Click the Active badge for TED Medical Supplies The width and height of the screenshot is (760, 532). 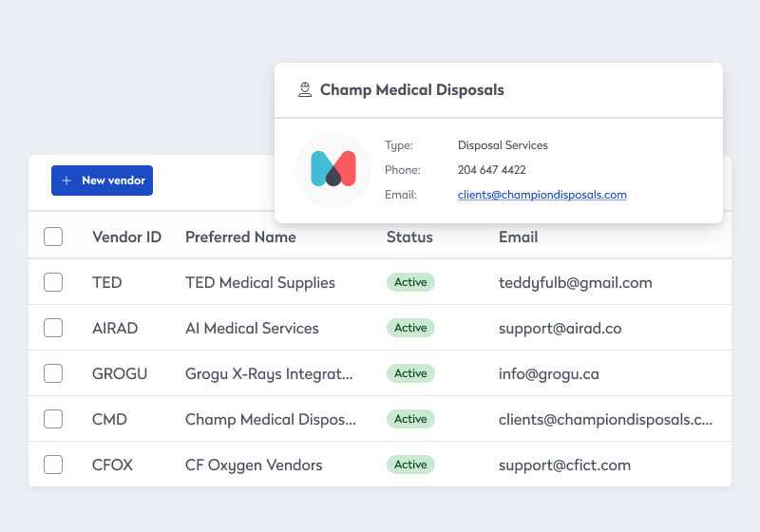click(x=410, y=282)
